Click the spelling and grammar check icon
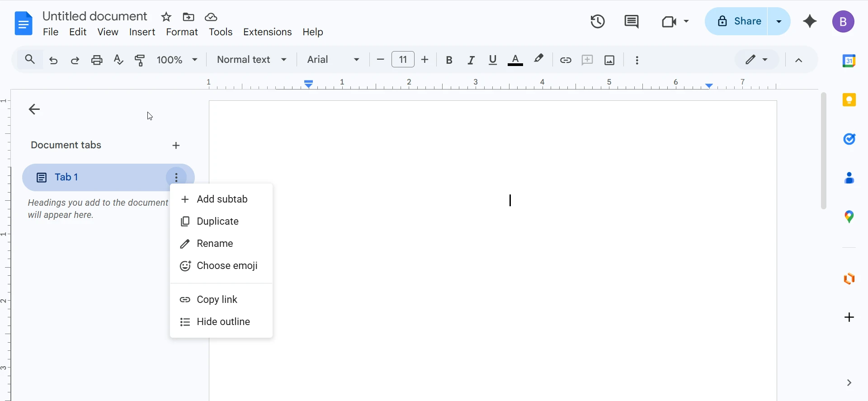Screen dimensions: 868x401 tap(118, 60)
